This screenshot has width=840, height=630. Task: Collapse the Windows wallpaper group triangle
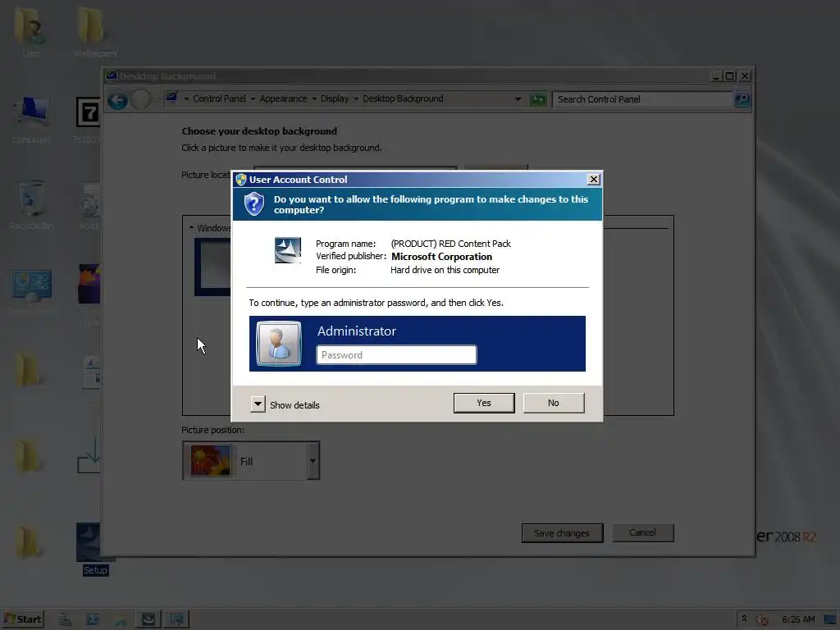point(191,228)
